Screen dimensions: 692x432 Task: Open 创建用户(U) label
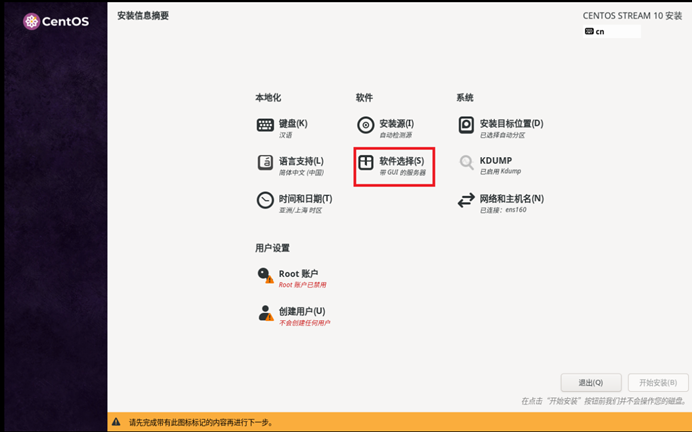point(302,311)
